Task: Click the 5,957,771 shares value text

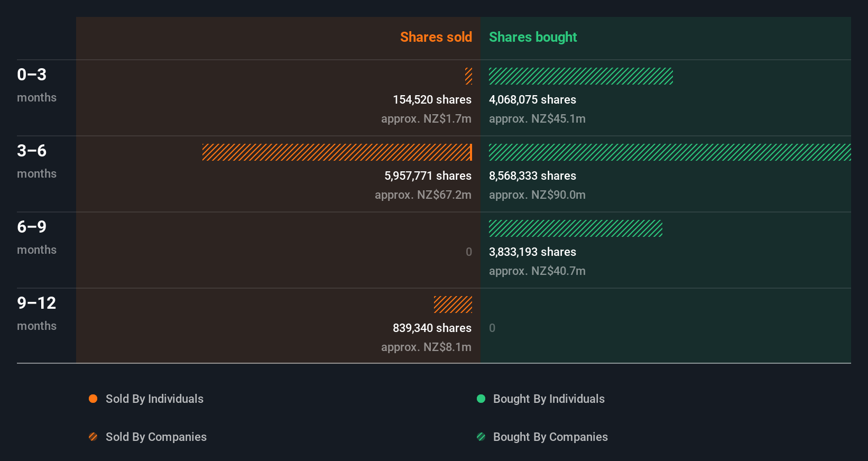Action: click(428, 176)
